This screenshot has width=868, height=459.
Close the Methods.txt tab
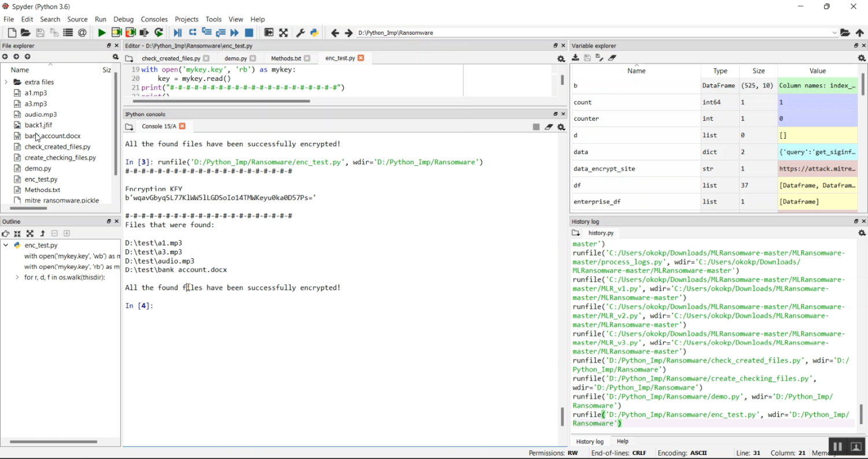tap(307, 58)
